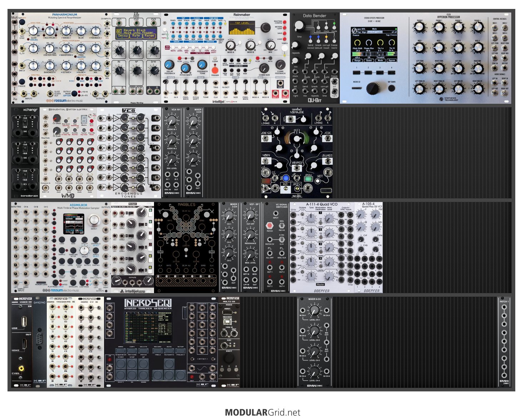Adjust Rainmaker's blue FEEDBACK TONE knob
This screenshot has height=420, width=526.
(x=202, y=65)
